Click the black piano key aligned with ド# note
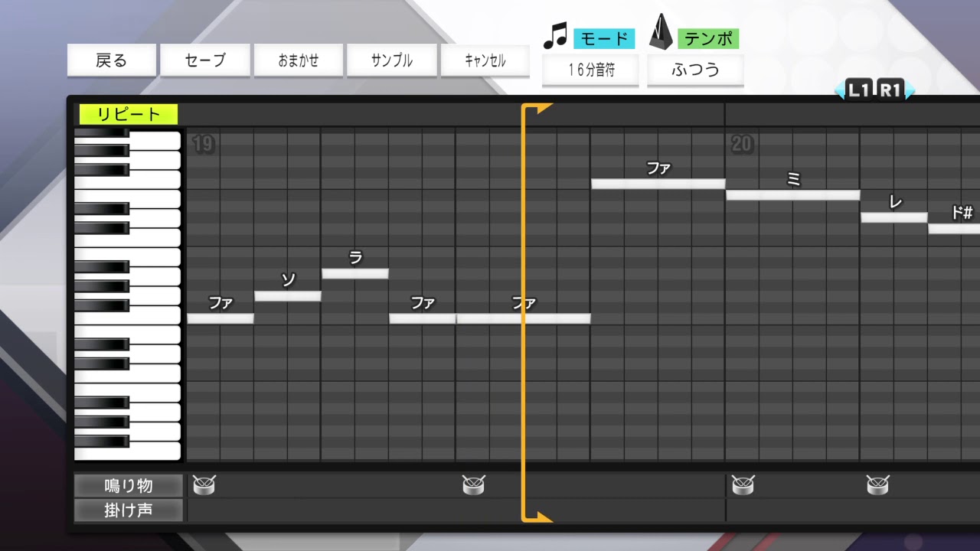Image resolution: width=980 pixels, height=551 pixels. (x=101, y=228)
